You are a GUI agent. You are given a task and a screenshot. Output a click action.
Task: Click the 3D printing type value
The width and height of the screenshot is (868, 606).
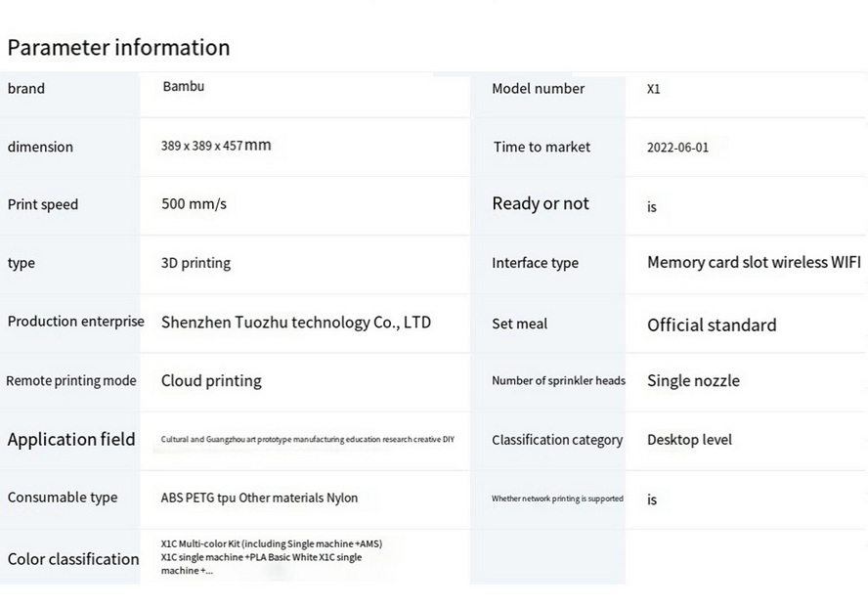(195, 263)
